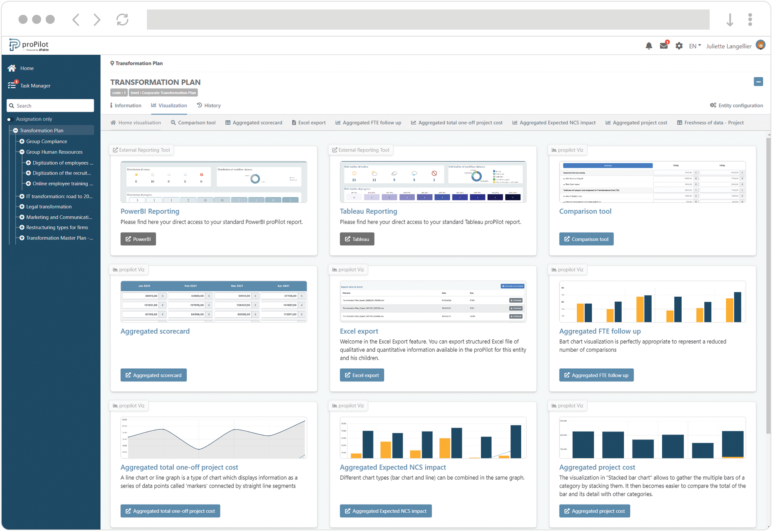This screenshot has height=532, width=773.
Task: Open notifications via the bell icon
Action: 649,46
